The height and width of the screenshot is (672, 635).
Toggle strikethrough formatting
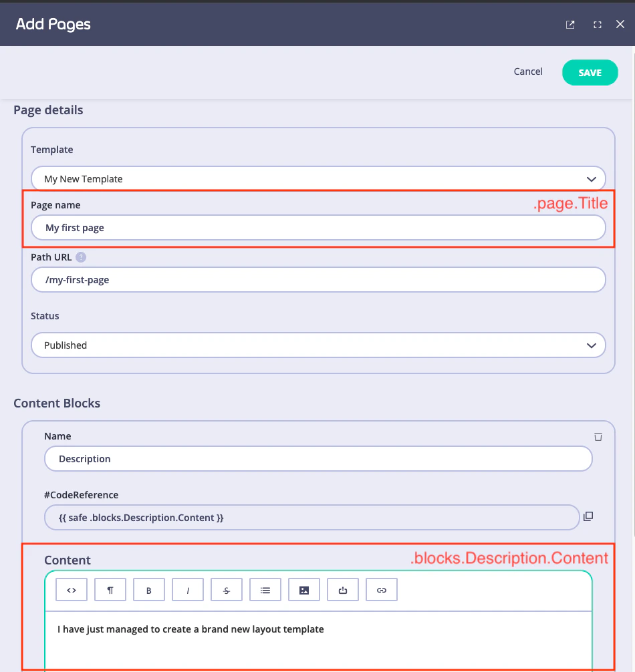pos(226,589)
